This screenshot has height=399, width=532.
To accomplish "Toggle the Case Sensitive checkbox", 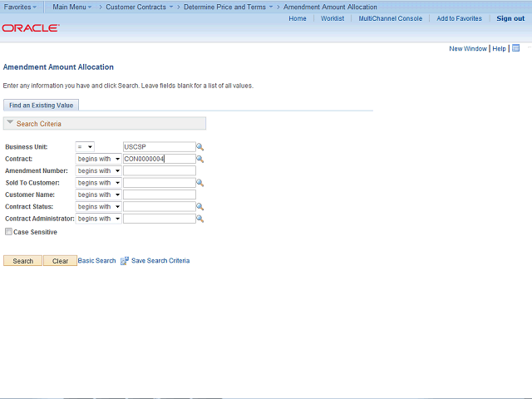I will point(8,232).
